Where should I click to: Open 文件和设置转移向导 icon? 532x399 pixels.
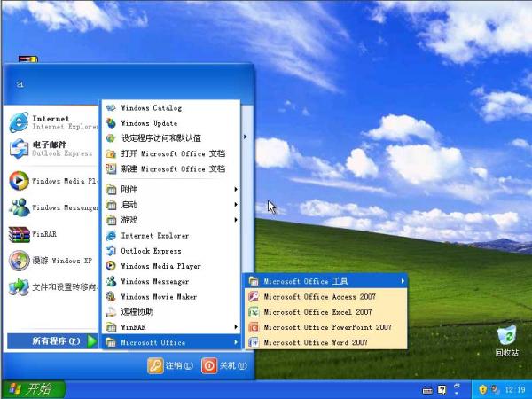tap(19, 287)
